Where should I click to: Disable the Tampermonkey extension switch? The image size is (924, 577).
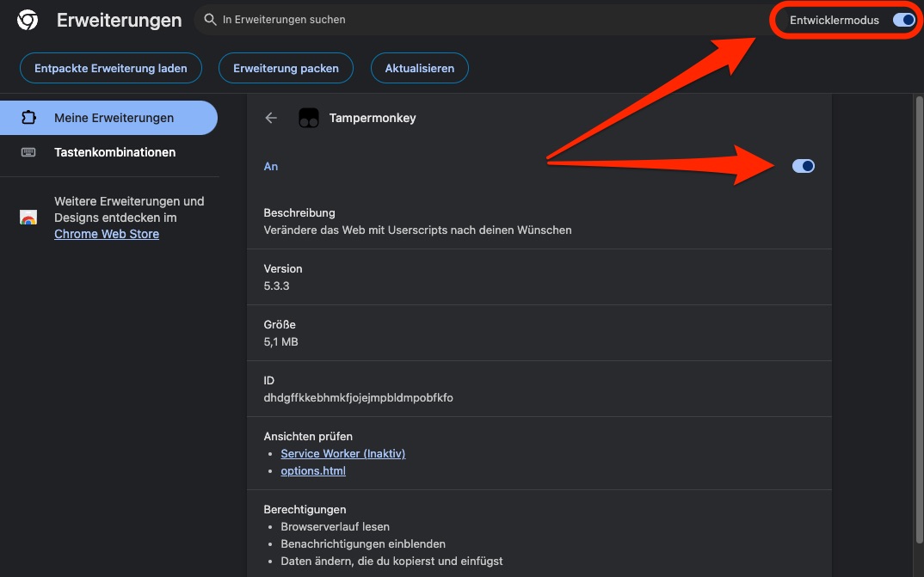(x=804, y=166)
